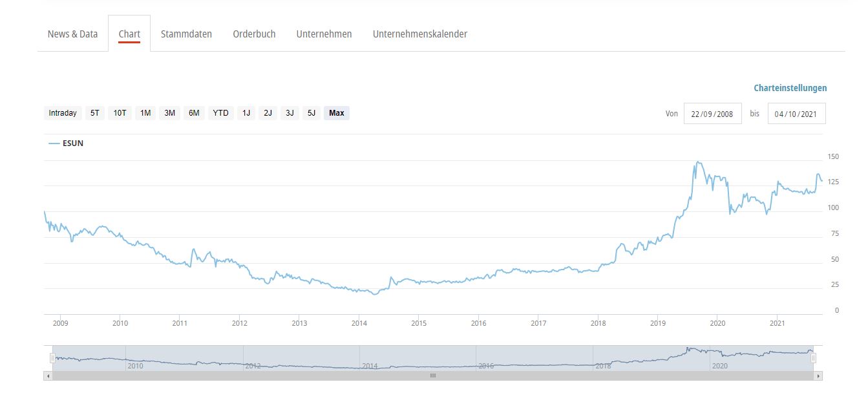Click the scrollbar left arrow
This screenshot has width=868, height=413.
click(48, 376)
